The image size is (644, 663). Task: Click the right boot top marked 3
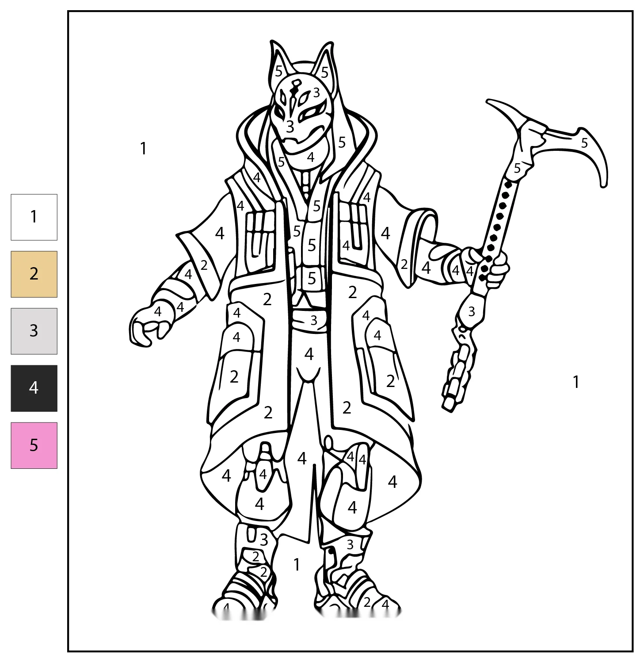350,544
